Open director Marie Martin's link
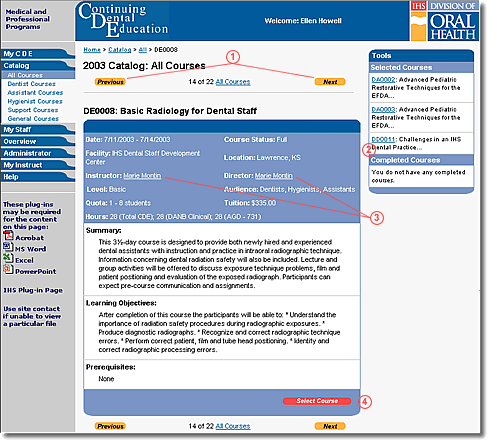This screenshot has width=488, height=441. 274,176
